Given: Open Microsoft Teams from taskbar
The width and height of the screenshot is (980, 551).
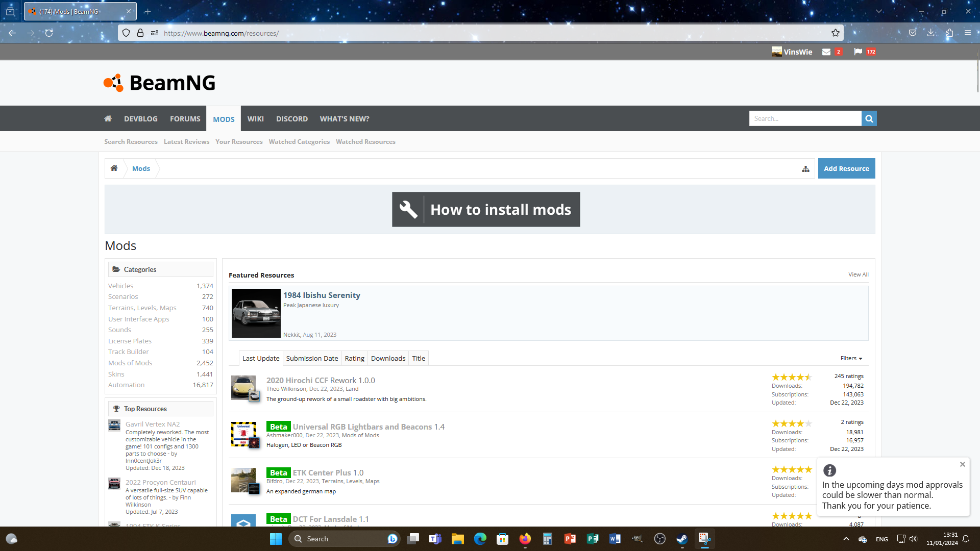Looking at the screenshot, I should pyautogui.click(x=435, y=539).
